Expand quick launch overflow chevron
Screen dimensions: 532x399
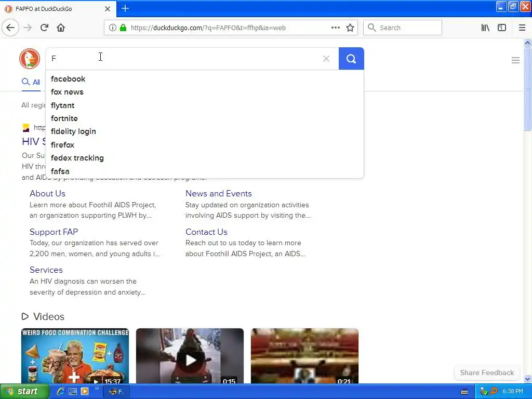(x=97, y=389)
